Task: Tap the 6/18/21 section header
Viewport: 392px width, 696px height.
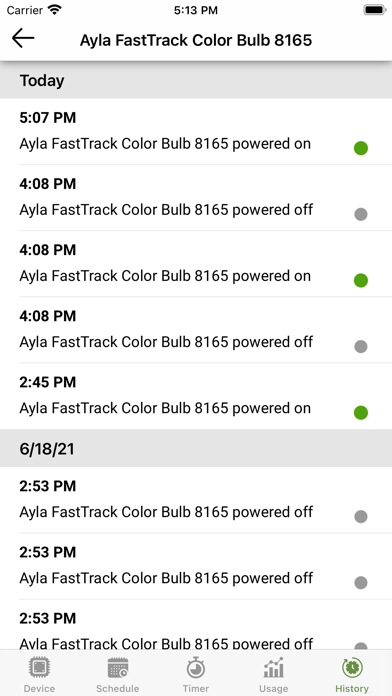Action: [x=196, y=448]
